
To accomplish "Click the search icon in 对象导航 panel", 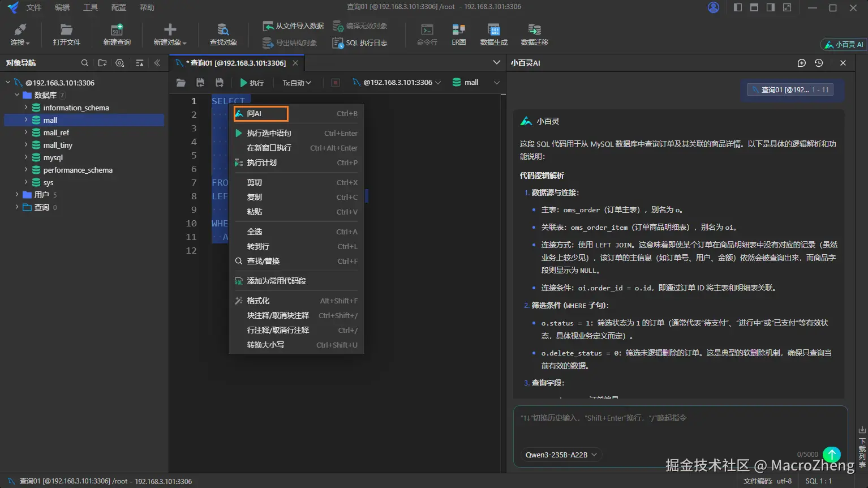I will (x=85, y=63).
